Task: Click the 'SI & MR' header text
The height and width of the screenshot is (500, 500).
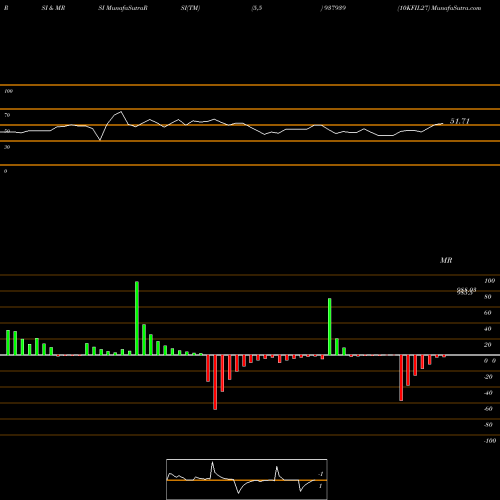Action: (53, 8)
